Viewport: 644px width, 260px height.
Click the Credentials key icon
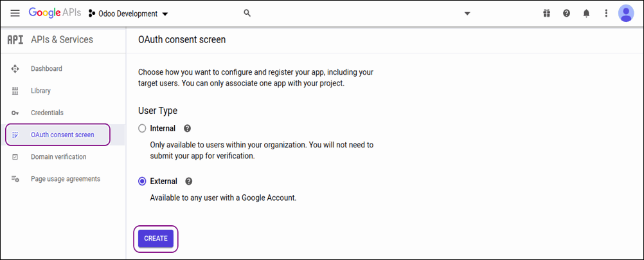(15, 113)
